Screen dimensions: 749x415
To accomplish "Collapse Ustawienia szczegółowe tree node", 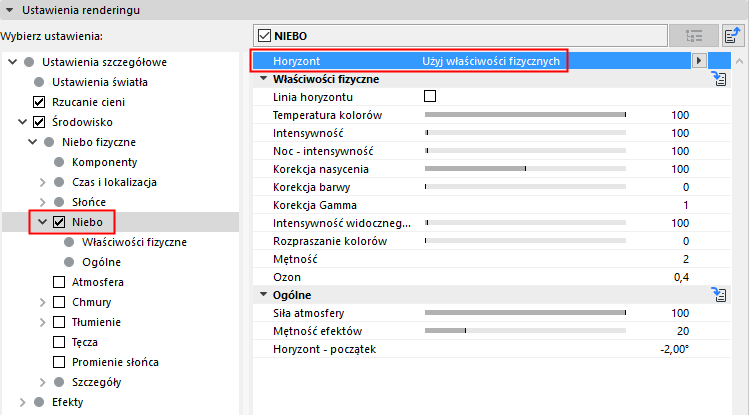I will [13, 62].
